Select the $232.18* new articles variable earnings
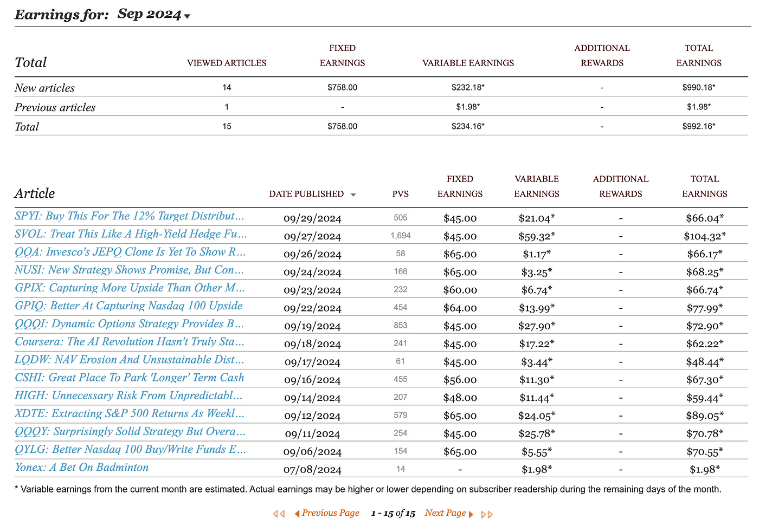 (468, 87)
